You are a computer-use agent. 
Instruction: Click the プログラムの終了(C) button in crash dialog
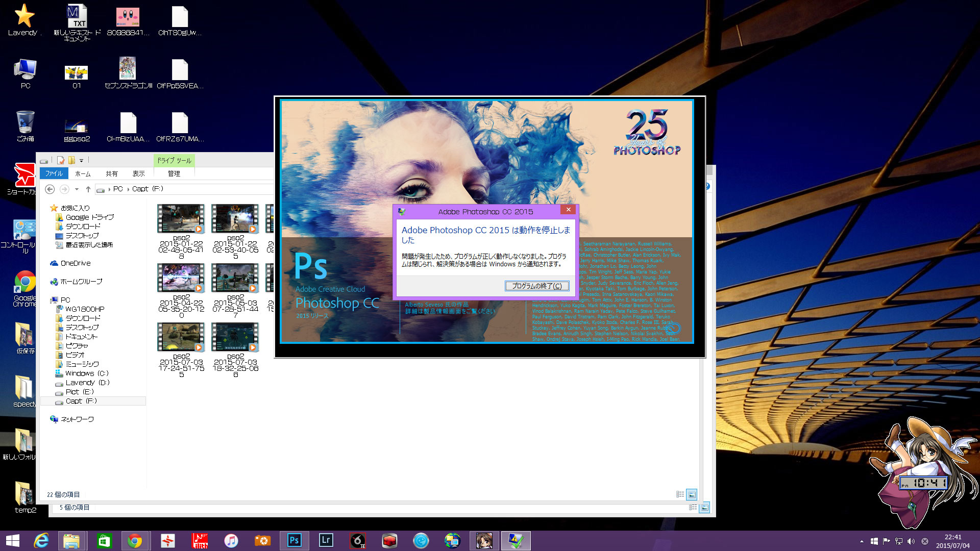point(537,286)
